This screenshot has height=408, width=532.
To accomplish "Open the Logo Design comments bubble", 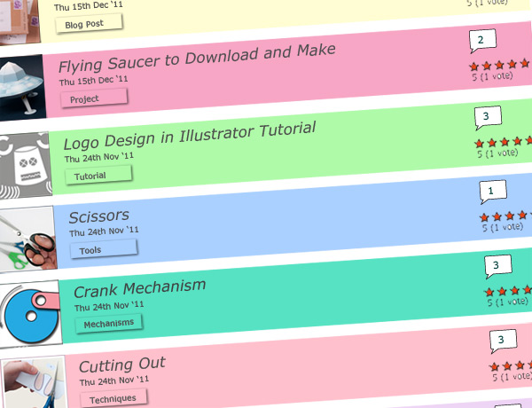I will pos(488,117).
